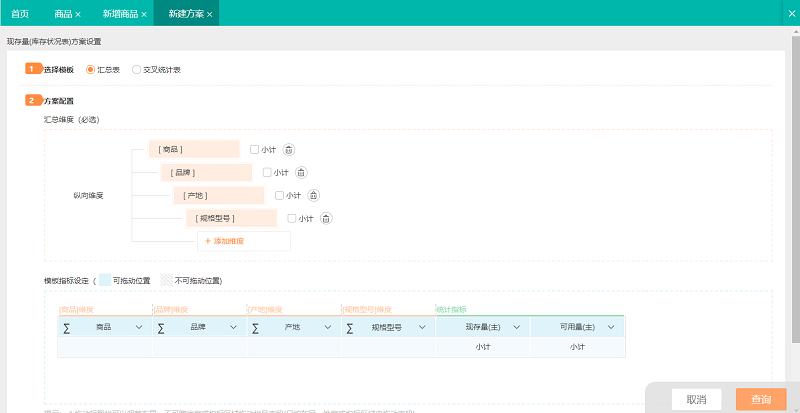This screenshot has width=800, height=413.
Task: Close the 新增商品 tab
Action: (x=144, y=14)
